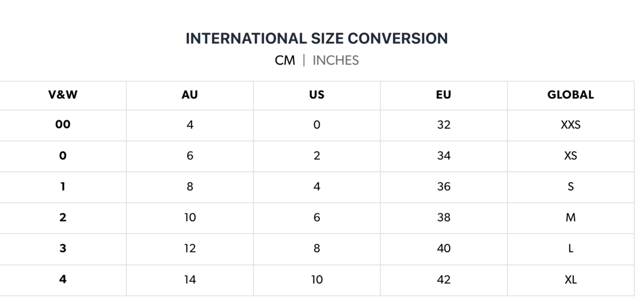Click the EU size 42 cell
Viewport: 644px width, 303px height.
pos(443,279)
